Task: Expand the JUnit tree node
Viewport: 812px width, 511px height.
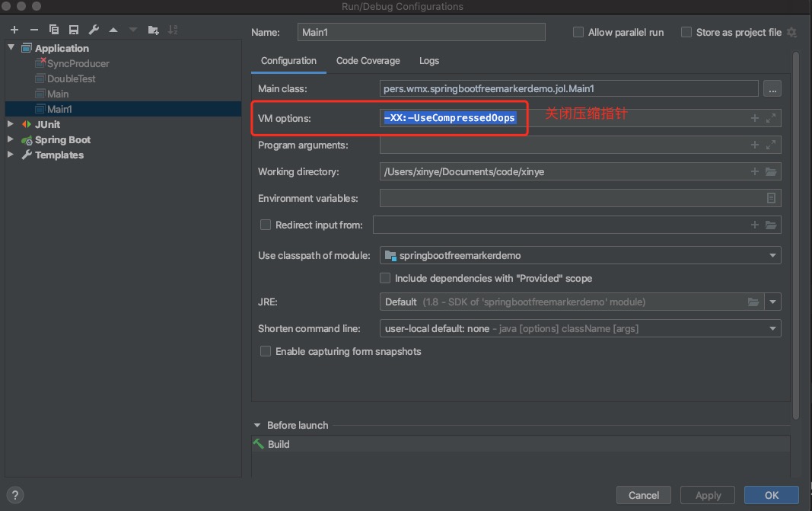Action: 11,124
